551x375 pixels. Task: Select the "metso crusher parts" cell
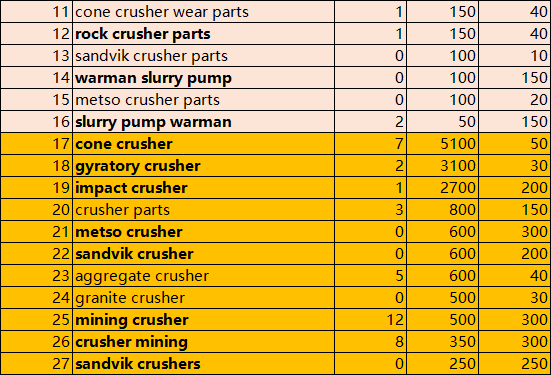(203, 100)
